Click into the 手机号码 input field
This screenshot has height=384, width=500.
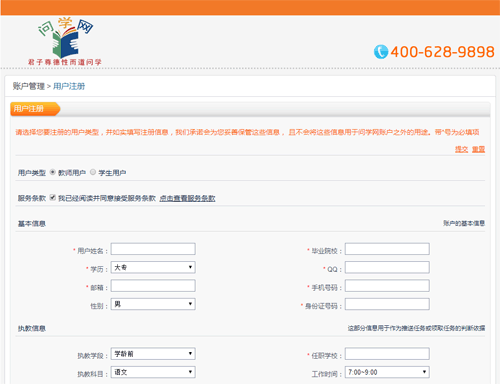click(x=387, y=286)
